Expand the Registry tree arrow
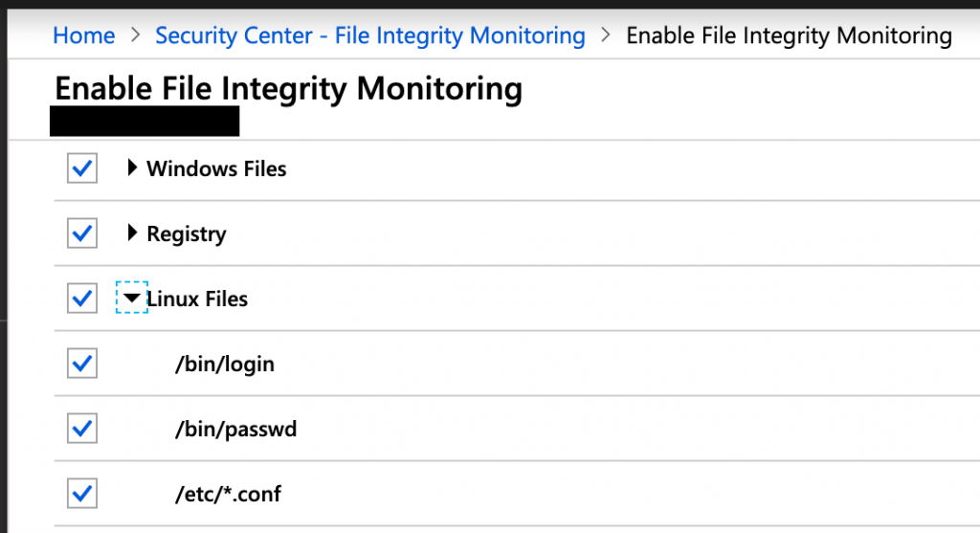980x533 pixels. tap(132, 233)
